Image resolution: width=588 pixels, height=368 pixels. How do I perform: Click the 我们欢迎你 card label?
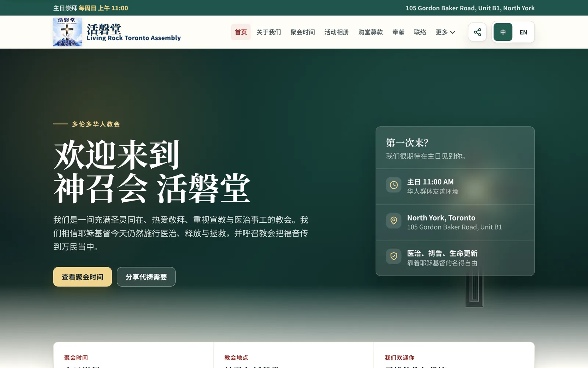(399, 357)
